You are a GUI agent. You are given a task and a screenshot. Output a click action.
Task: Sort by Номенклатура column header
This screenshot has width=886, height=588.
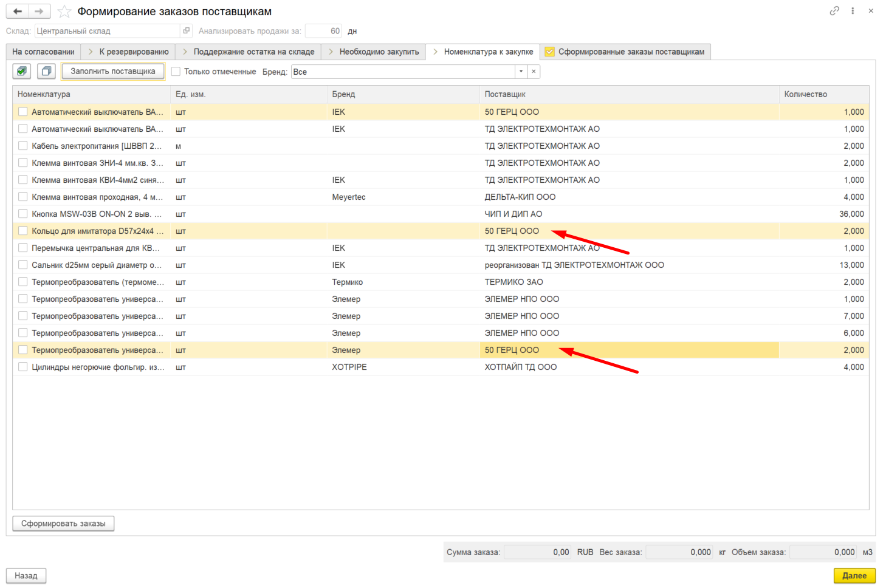tap(92, 94)
